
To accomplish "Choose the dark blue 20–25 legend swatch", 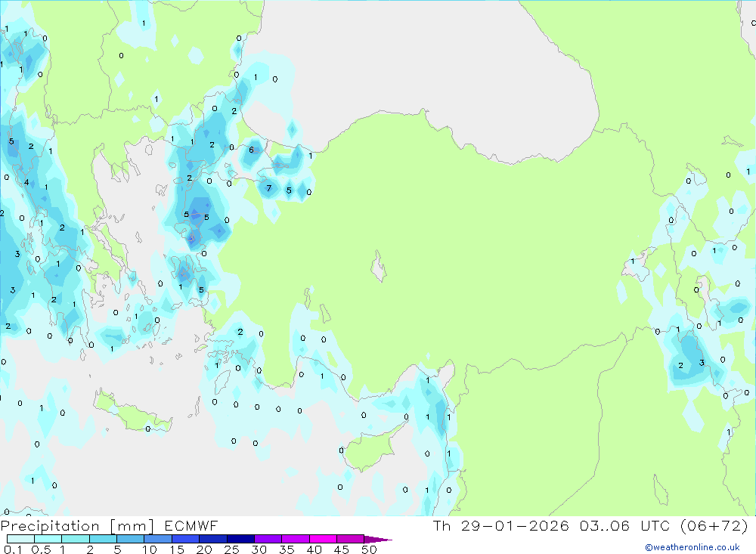I will click(213, 539).
